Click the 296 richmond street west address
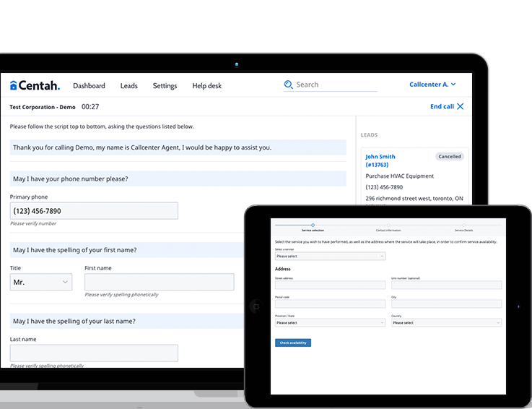 click(x=414, y=199)
